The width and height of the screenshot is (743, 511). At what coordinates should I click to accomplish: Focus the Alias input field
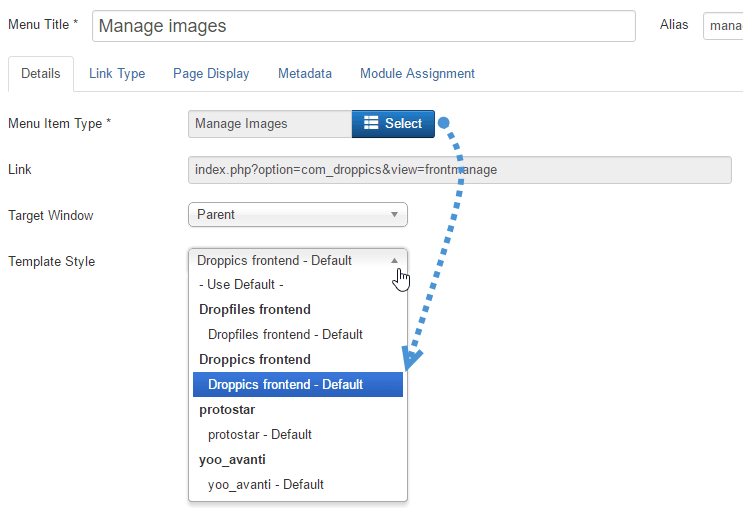(x=723, y=26)
